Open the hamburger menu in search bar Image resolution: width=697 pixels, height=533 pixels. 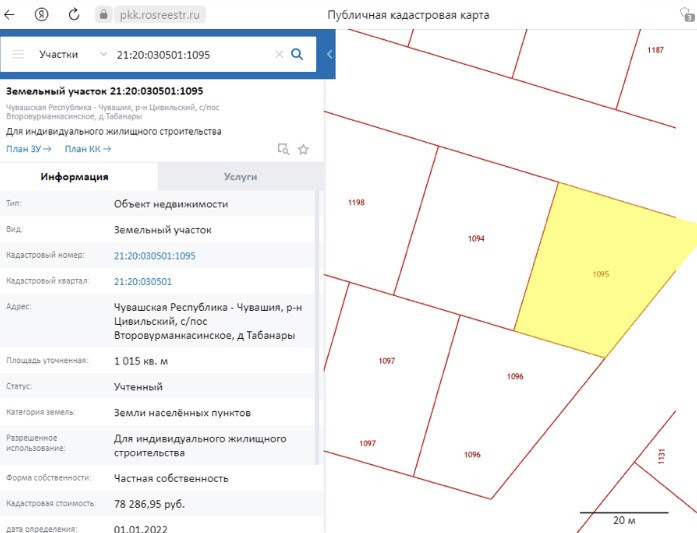(18, 54)
